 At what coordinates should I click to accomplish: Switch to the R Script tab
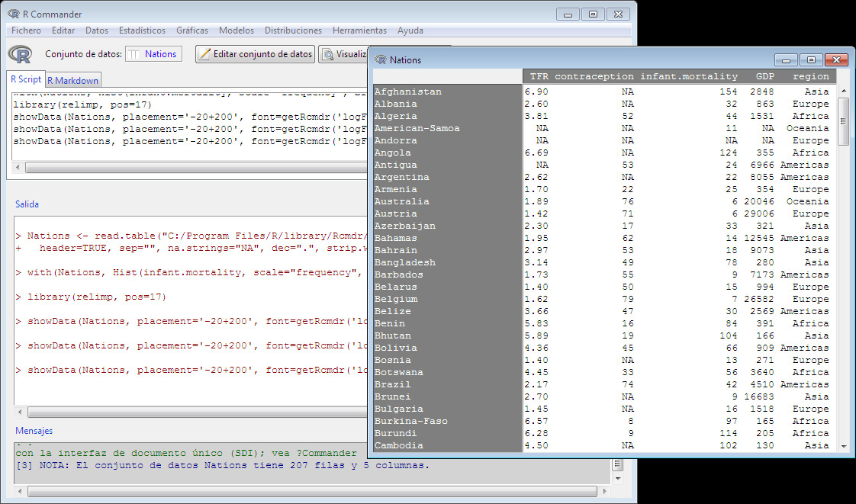26,79
